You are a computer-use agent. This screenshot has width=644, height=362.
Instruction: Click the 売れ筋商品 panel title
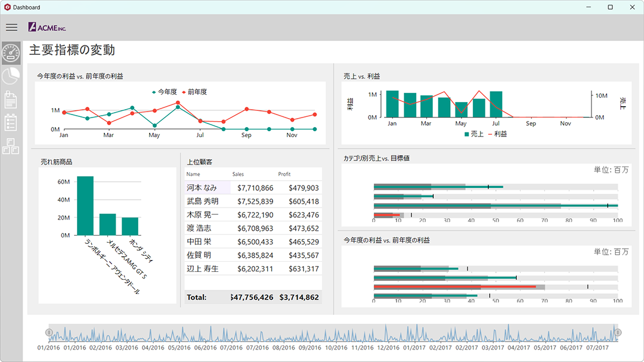click(56, 162)
